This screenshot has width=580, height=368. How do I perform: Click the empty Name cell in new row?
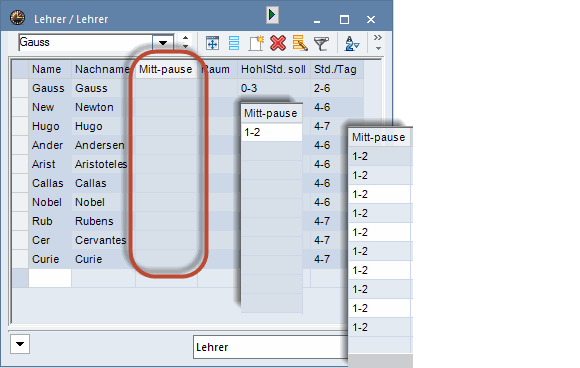pyautogui.click(x=50, y=278)
